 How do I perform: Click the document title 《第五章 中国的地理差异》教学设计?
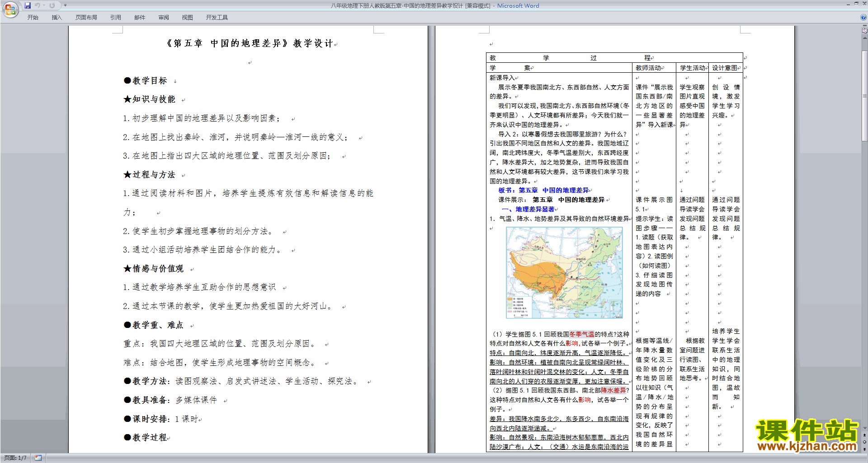(249, 43)
